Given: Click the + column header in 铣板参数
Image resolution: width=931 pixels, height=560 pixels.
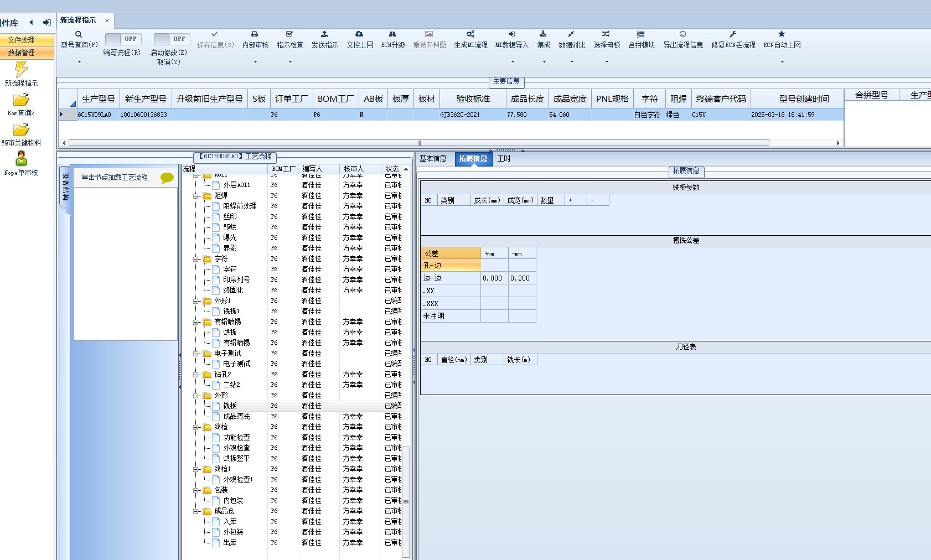Looking at the screenshot, I should pyautogui.click(x=576, y=200).
